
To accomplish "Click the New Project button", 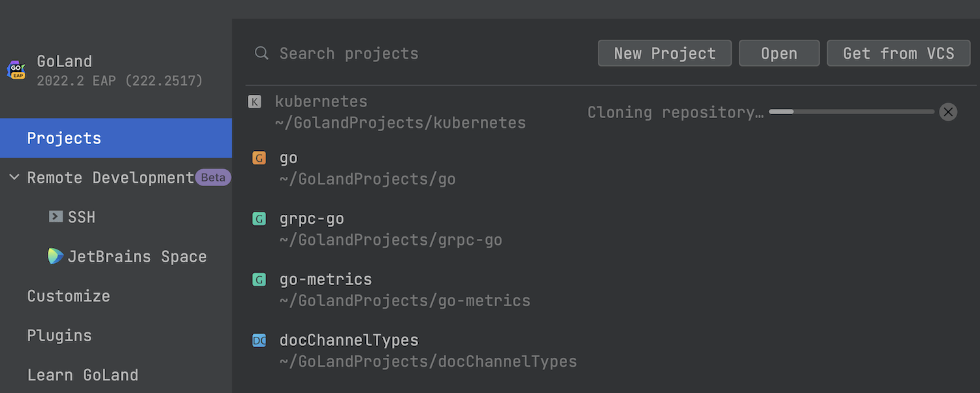I will pos(664,54).
